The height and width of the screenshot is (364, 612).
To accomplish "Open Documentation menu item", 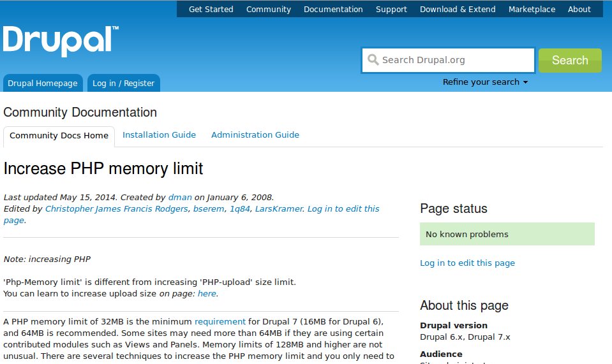I will click(x=333, y=9).
